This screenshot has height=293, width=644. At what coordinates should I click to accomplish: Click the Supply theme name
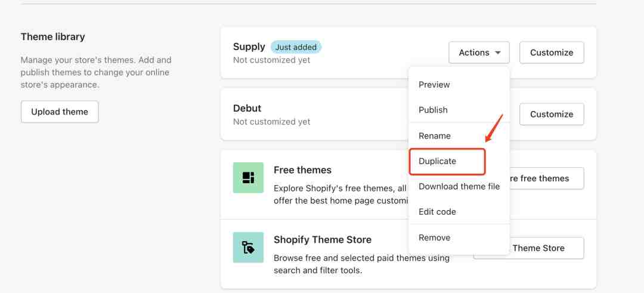[x=249, y=47]
